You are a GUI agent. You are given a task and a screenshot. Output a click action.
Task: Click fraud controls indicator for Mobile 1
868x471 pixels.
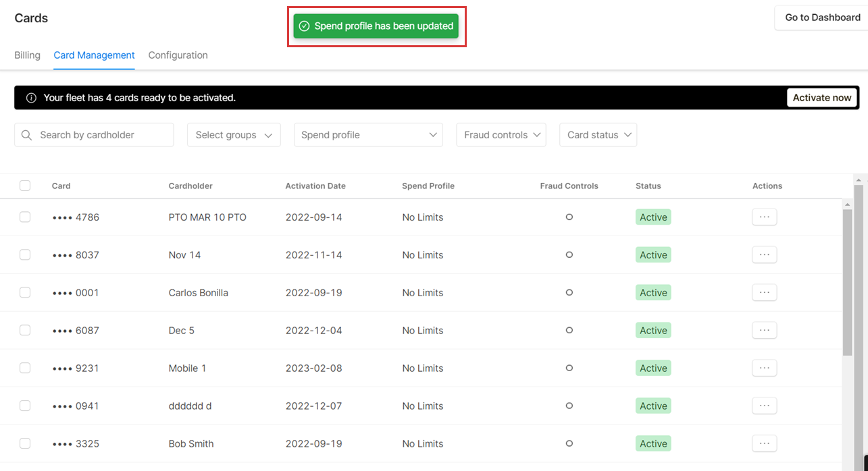pos(569,368)
